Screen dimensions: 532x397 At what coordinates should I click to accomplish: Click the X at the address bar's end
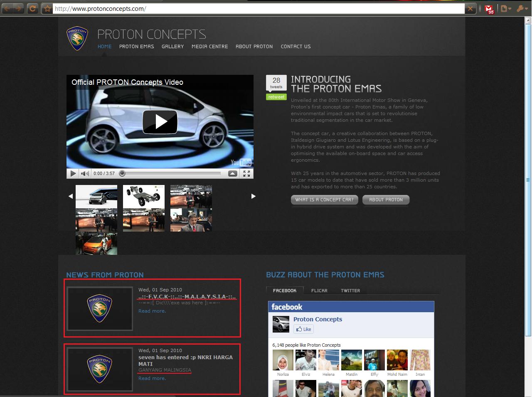pos(470,8)
